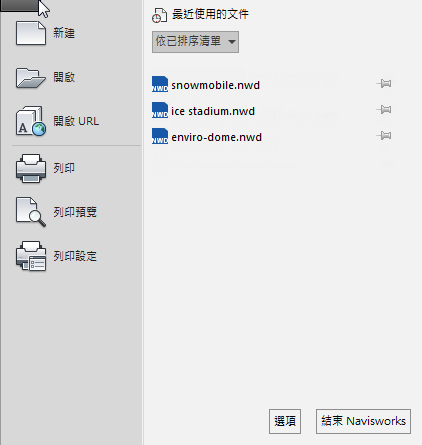Viewport: 422px width, 445px height.
Task: Click the 列印設定 printer settings icon
Action: (x=31, y=256)
